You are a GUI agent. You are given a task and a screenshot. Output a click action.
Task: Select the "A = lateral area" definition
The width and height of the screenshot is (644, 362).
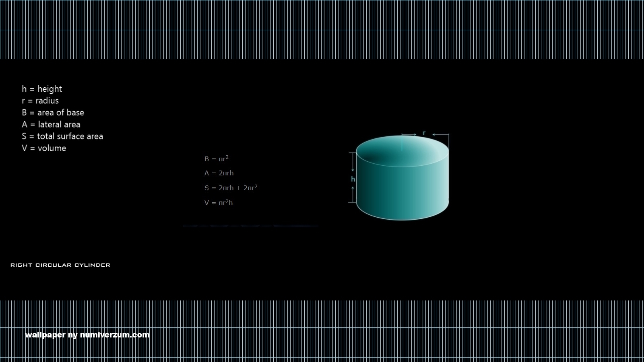click(51, 124)
